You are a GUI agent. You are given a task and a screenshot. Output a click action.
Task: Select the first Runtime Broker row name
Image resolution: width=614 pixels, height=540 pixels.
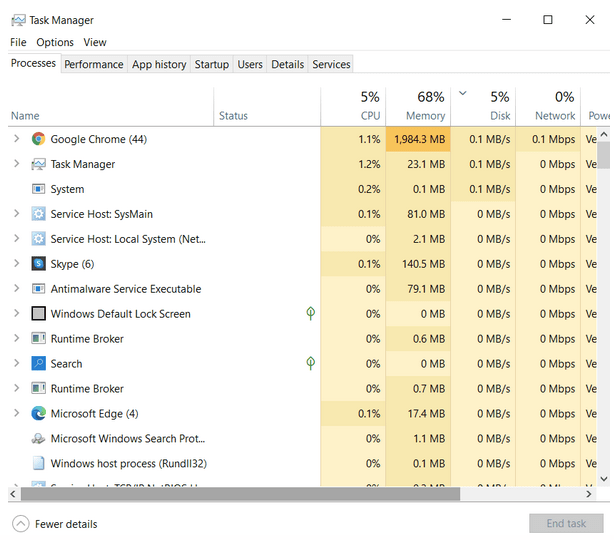coord(87,339)
